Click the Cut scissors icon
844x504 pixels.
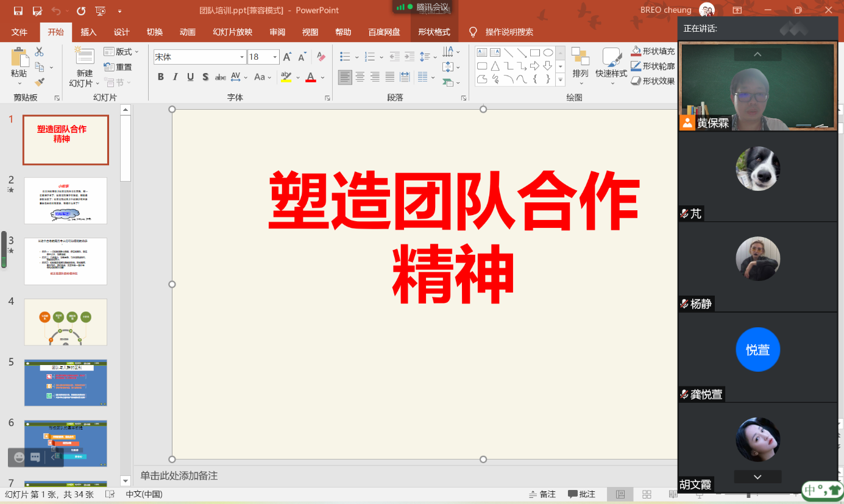tap(40, 52)
